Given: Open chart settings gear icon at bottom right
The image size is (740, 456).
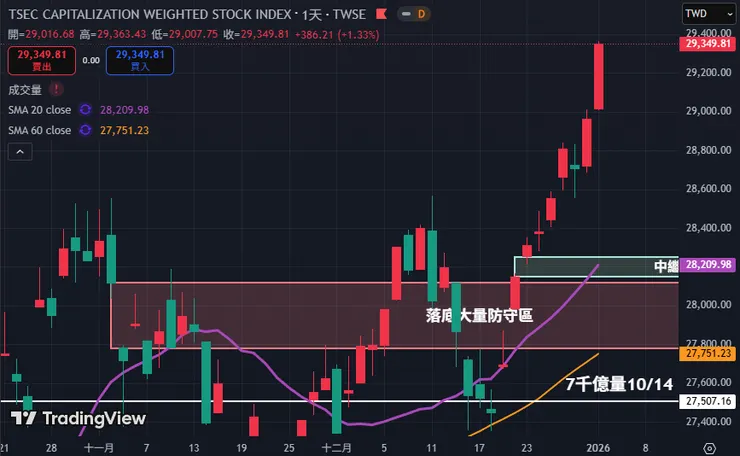Looking at the screenshot, I should pyautogui.click(x=709, y=448).
